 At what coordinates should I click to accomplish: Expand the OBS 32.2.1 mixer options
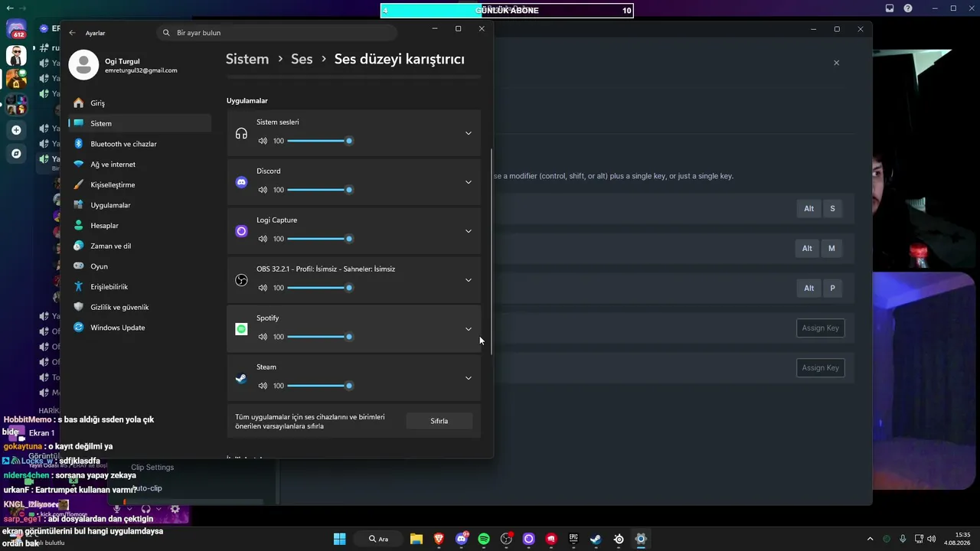click(x=469, y=280)
